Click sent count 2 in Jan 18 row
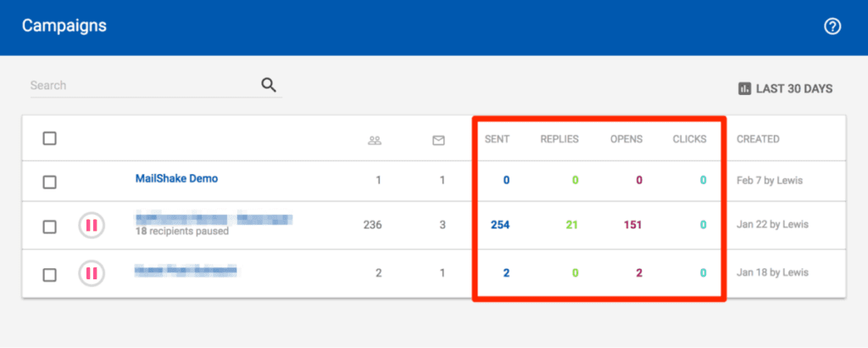This screenshot has height=348, width=868. click(507, 272)
